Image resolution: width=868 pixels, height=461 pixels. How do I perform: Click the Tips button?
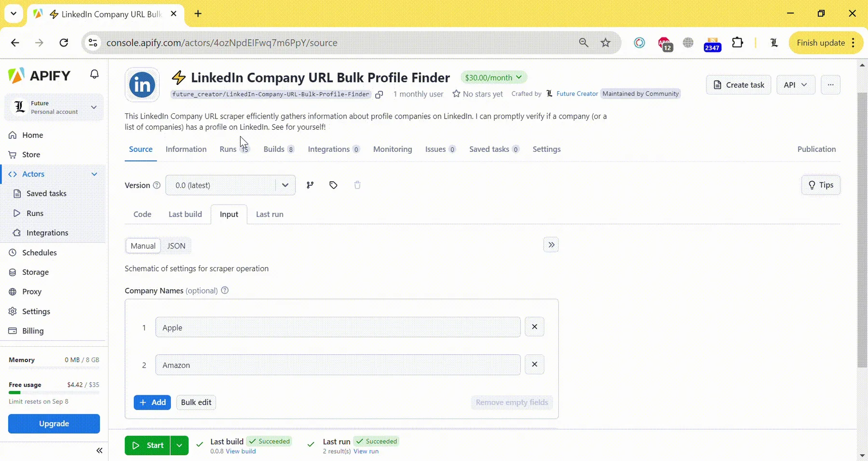point(821,185)
